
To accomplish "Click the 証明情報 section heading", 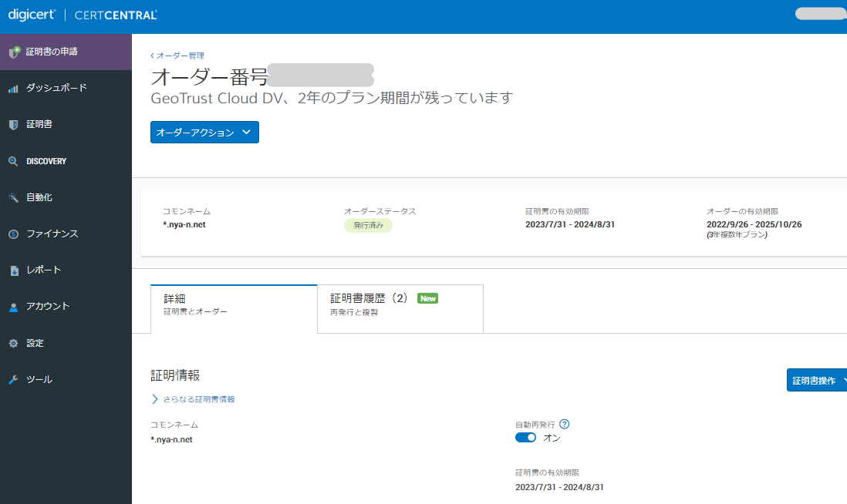I will 175,375.
